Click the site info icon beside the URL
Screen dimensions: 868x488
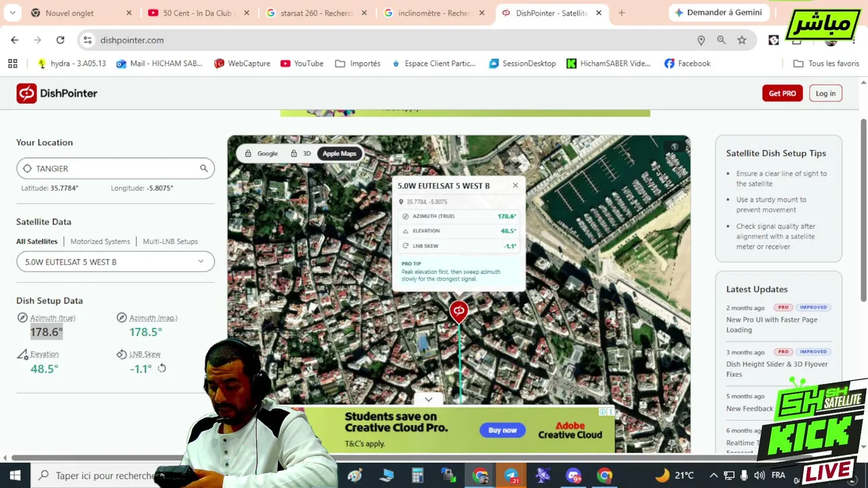(x=87, y=40)
